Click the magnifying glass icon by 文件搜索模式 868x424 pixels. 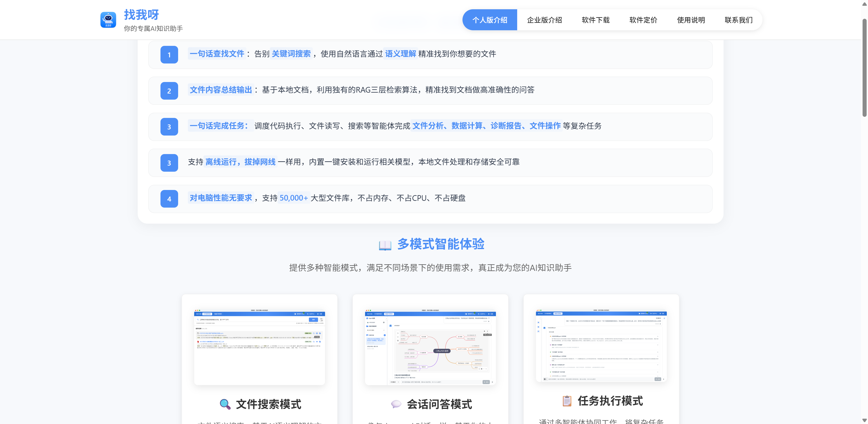(x=225, y=404)
